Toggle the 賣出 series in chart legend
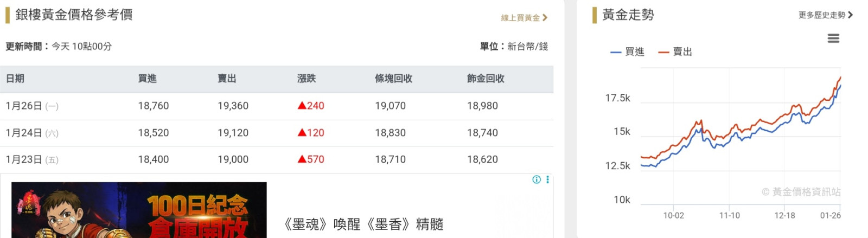The height and width of the screenshot is (238, 868). [x=675, y=52]
